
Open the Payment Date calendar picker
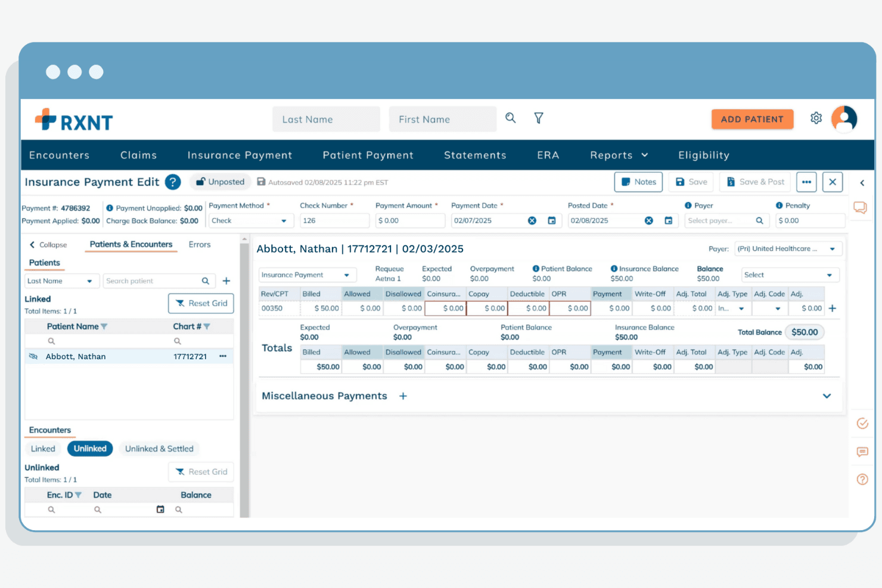point(552,220)
